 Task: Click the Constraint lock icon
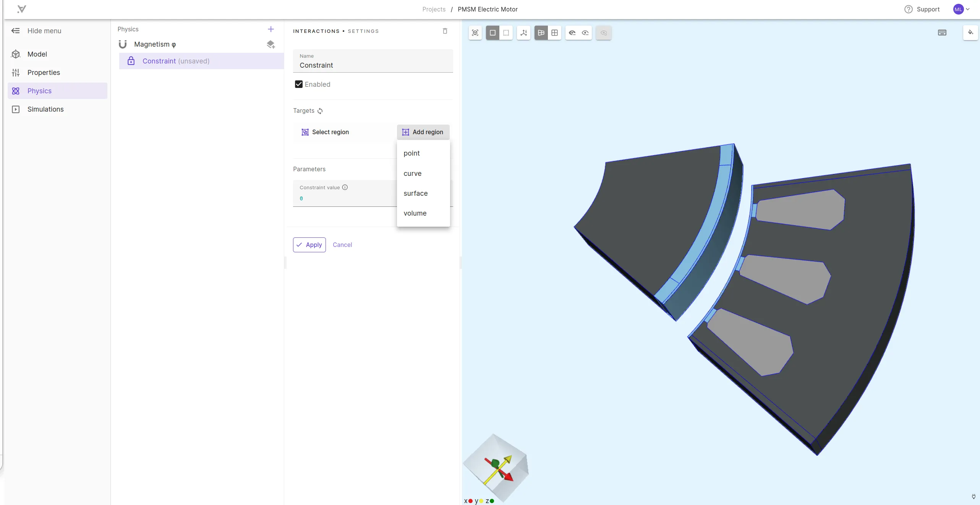pos(131,61)
